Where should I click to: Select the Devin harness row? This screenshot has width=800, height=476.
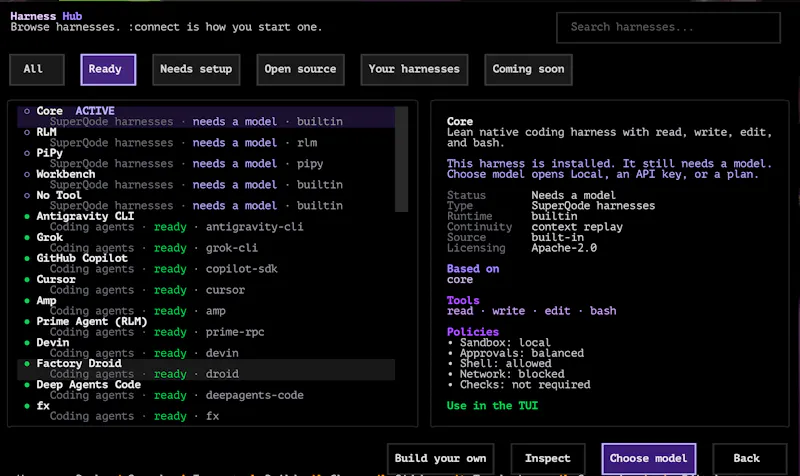[x=206, y=347]
